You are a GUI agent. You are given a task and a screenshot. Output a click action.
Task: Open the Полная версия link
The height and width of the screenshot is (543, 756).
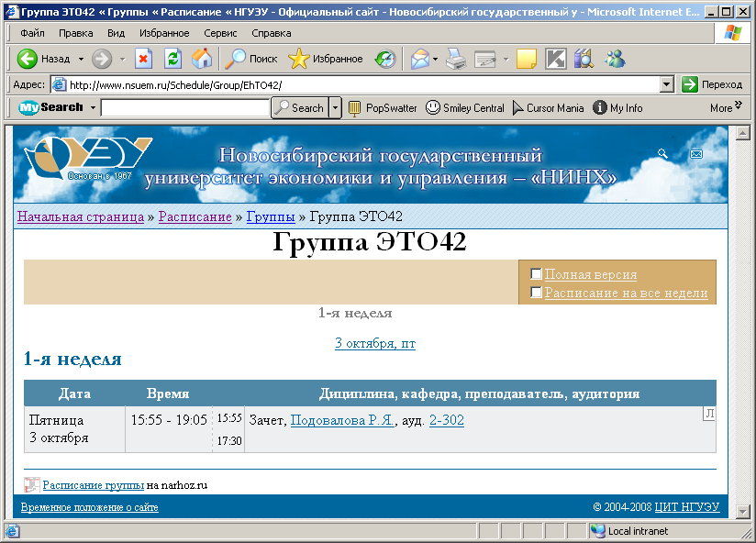tap(591, 274)
